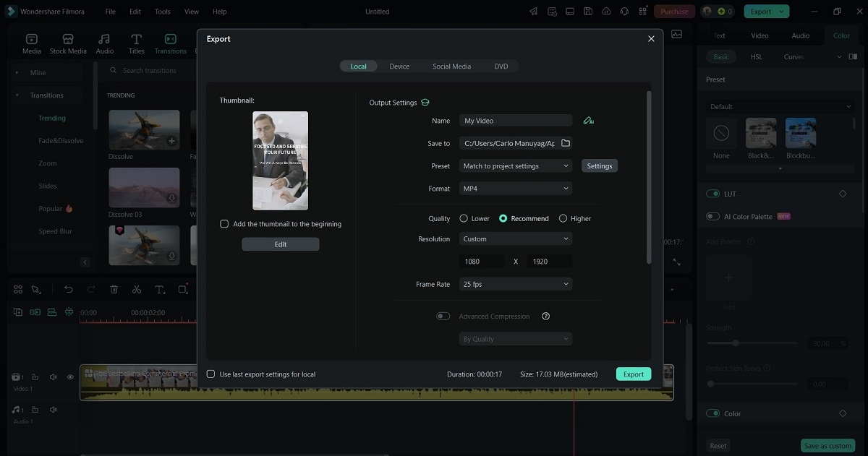This screenshot has width=868, height=456.
Task: Click the Output Settings help cap icon
Action: [425, 103]
